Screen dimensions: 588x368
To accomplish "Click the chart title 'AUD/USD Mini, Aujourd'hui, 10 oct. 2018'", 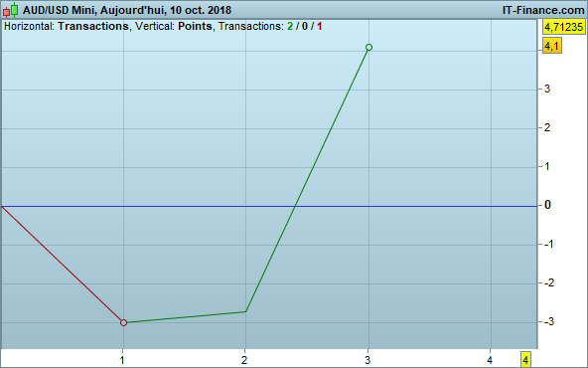I will [127, 10].
